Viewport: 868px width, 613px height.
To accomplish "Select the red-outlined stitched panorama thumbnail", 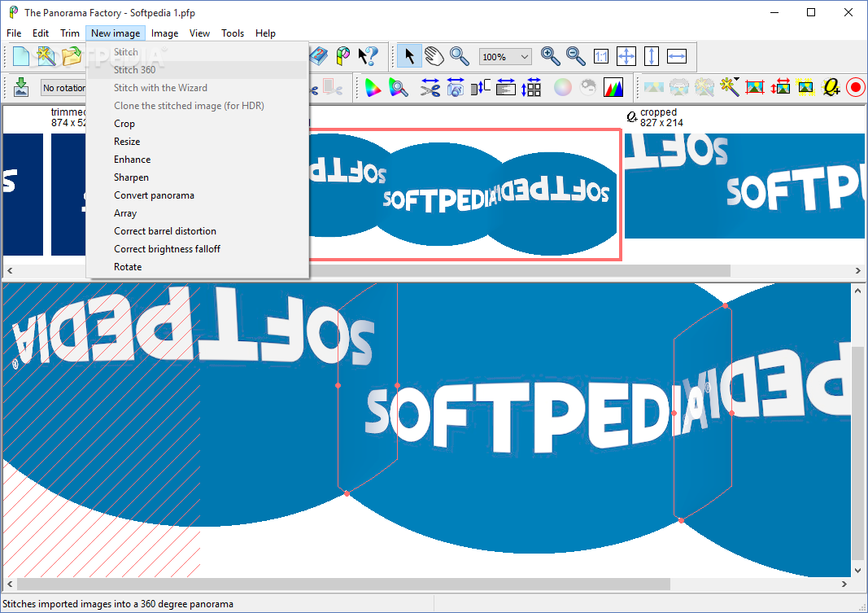I will (x=464, y=195).
